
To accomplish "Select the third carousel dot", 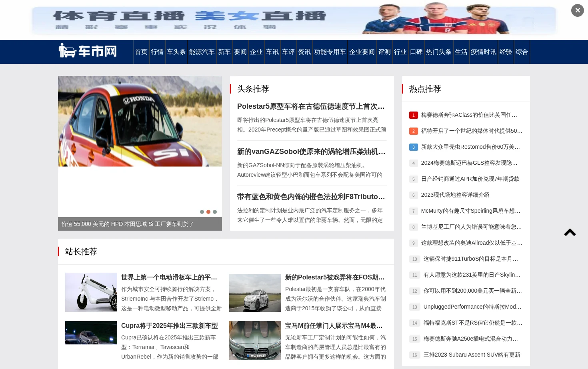I will click(x=215, y=212).
